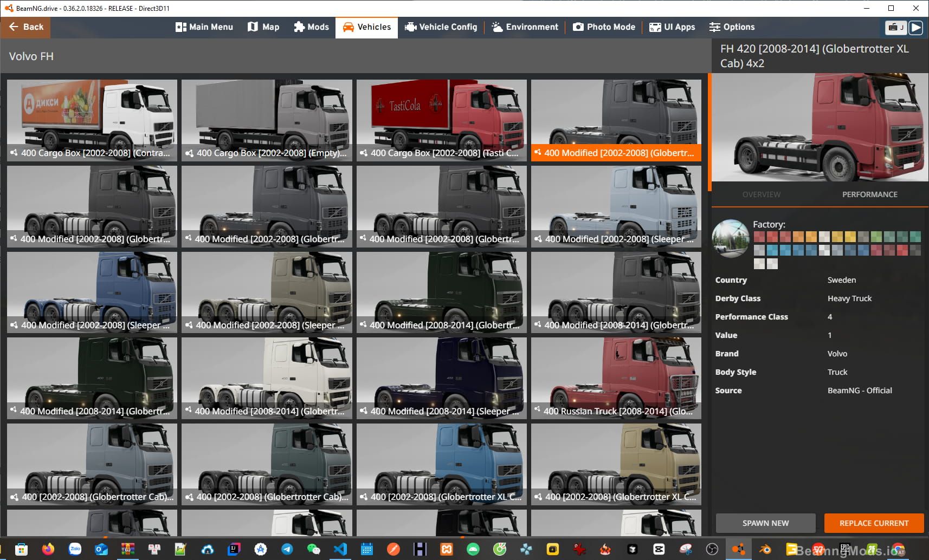Image resolution: width=929 pixels, height=560 pixels.
Task: Pick the dark charcoal factory paint swatch
Action: 915,250
